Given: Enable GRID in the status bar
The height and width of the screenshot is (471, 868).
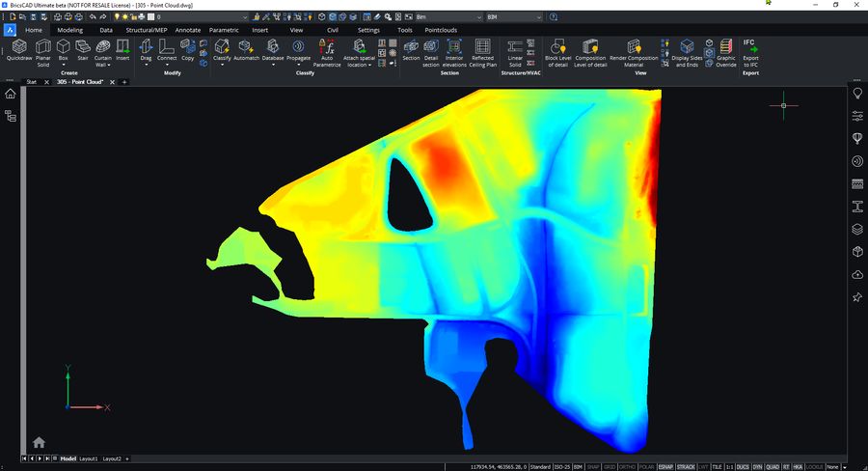Looking at the screenshot, I should click(x=610, y=466).
